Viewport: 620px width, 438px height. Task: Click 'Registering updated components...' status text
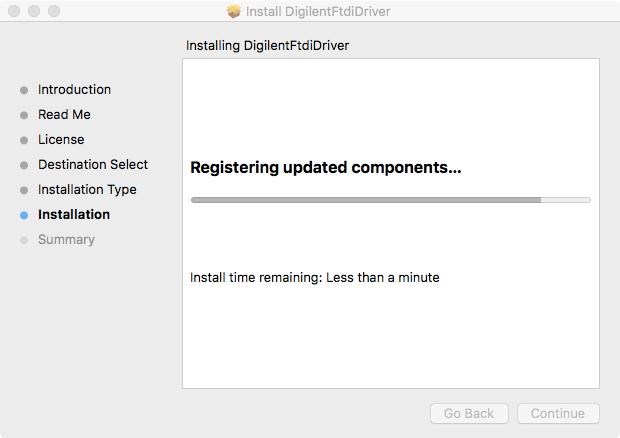pos(326,168)
